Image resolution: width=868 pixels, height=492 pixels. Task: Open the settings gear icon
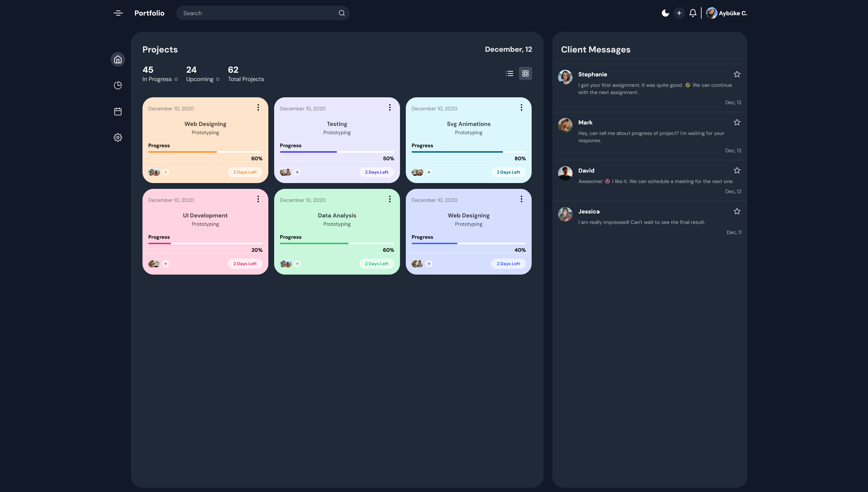[118, 137]
